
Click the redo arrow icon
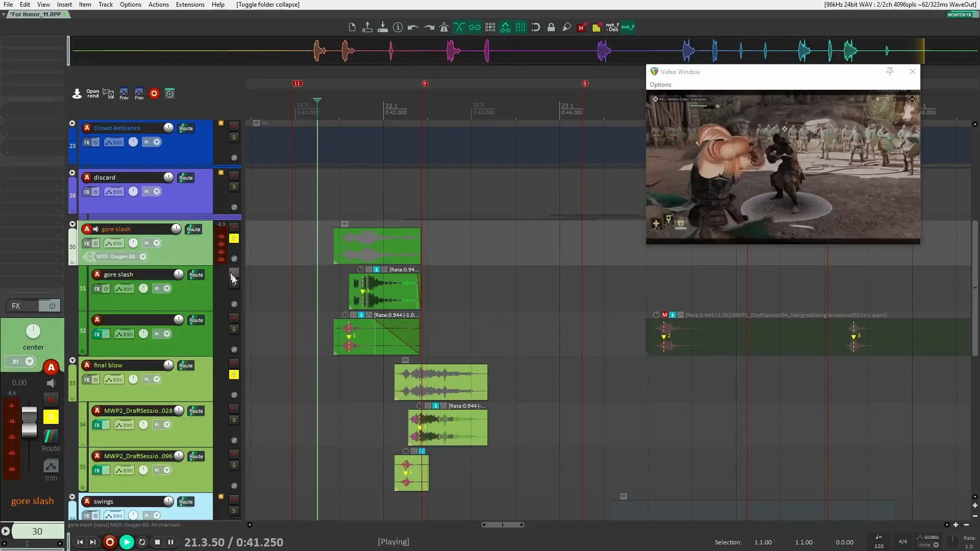tap(429, 28)
